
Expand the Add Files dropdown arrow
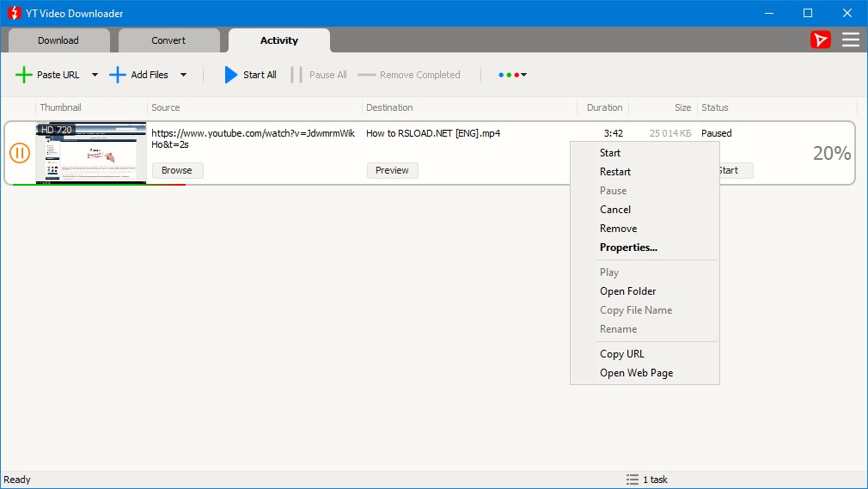[183, 75]
